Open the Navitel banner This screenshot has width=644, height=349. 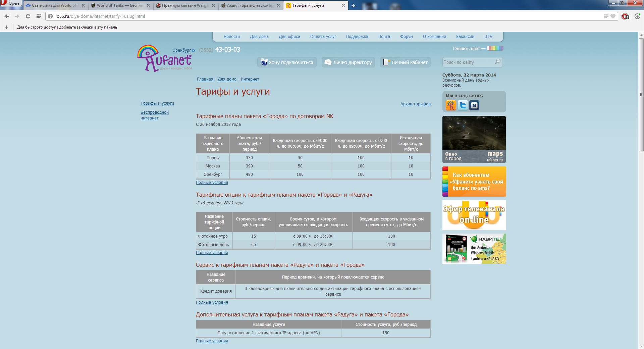pyautogui.click(x=474, y=249)
